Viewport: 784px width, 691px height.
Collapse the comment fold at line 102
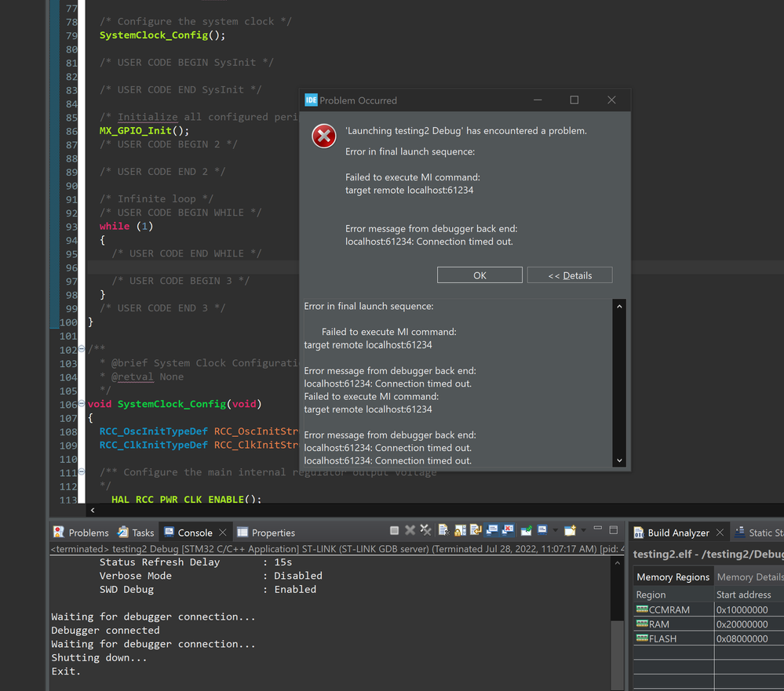(83, 350)
